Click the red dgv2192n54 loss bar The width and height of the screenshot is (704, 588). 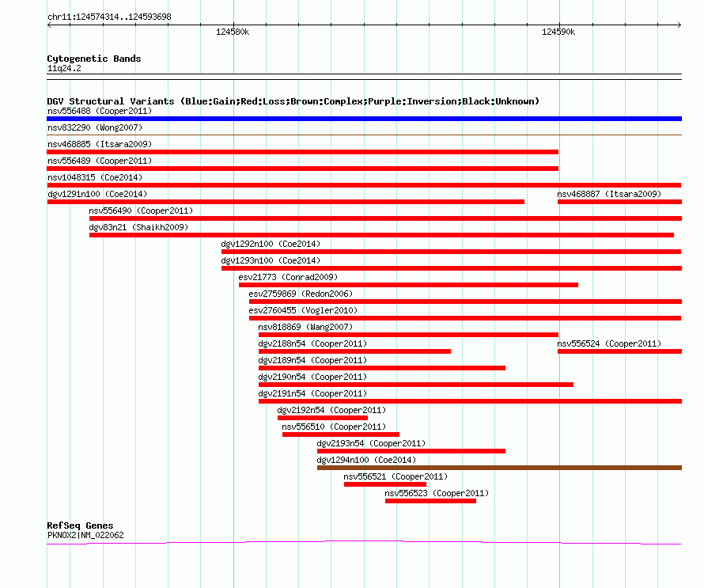(323, 418)
